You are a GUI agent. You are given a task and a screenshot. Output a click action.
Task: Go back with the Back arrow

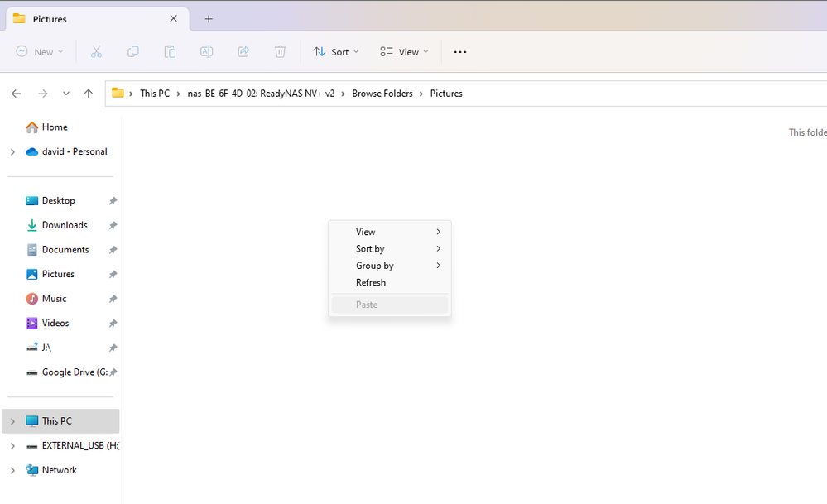click(x=16, y=94)
